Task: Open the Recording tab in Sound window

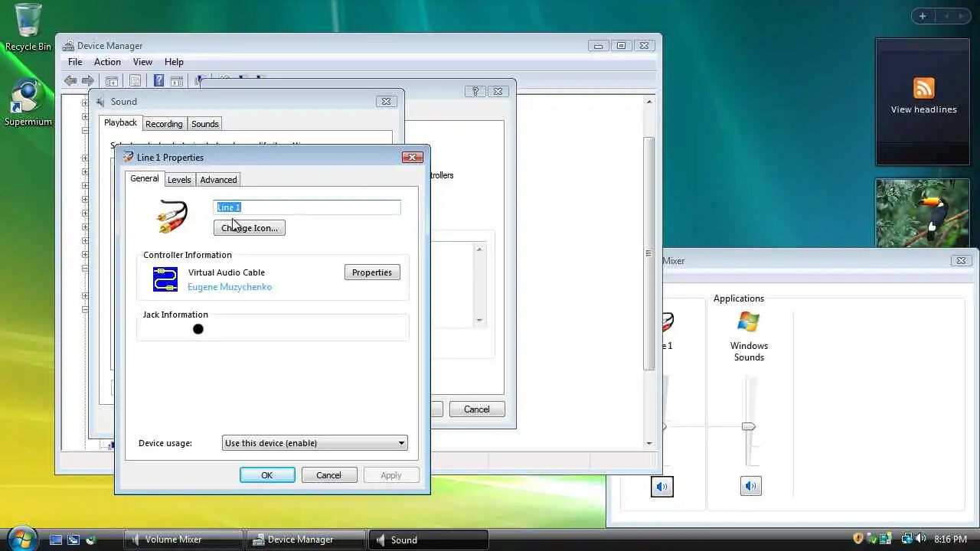Action: point(164,124)
